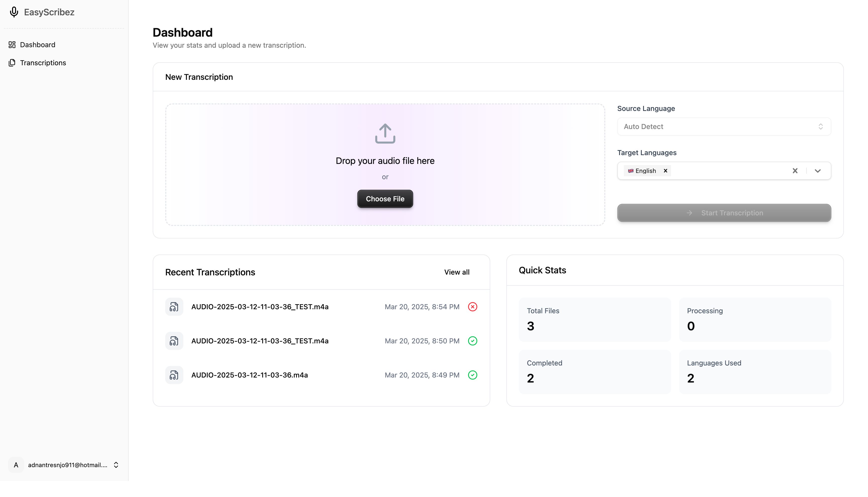Click the View all link
The width and height of the screenshot is (868, 497).
pos(457,272)
